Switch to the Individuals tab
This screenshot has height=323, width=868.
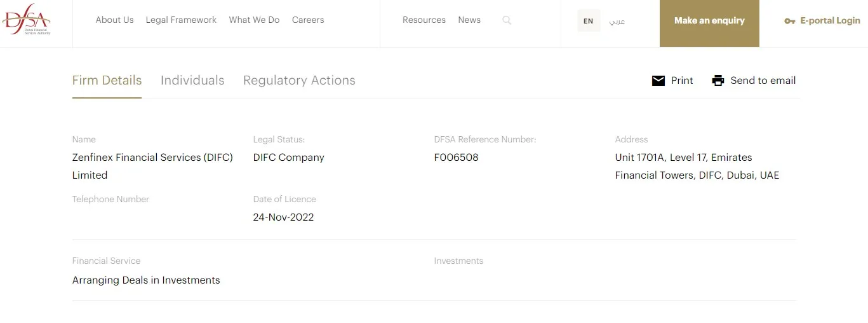[192, 81]
